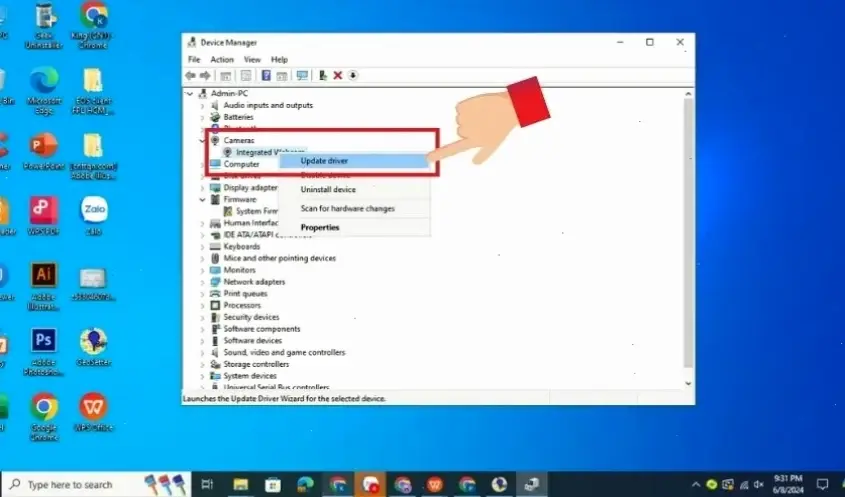Collapse the Admin-PC root node

click(x=190, y=94)
